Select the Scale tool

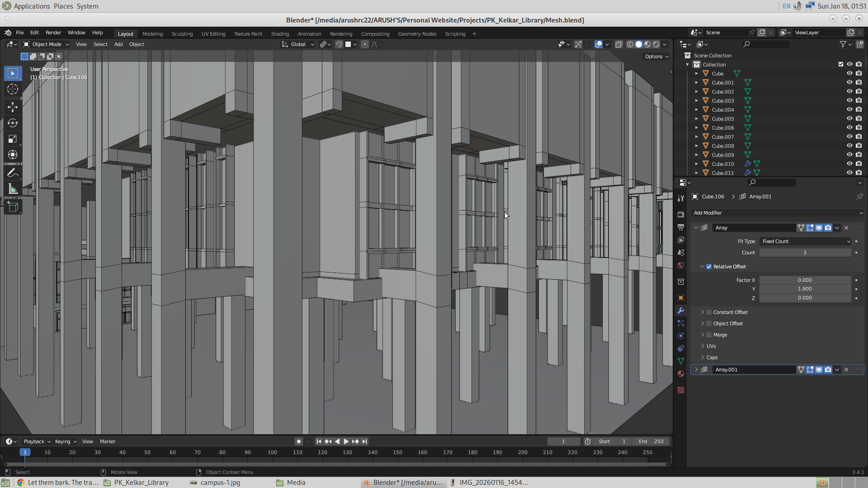[x=13, y=139]
